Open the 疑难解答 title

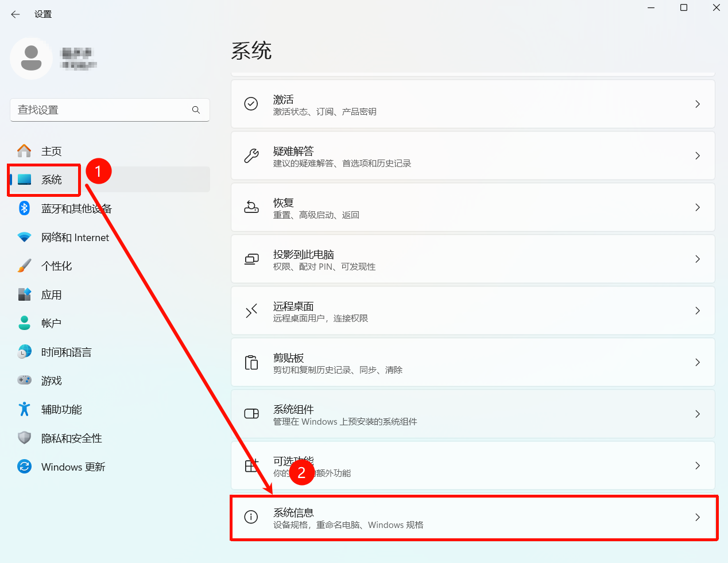293,151
